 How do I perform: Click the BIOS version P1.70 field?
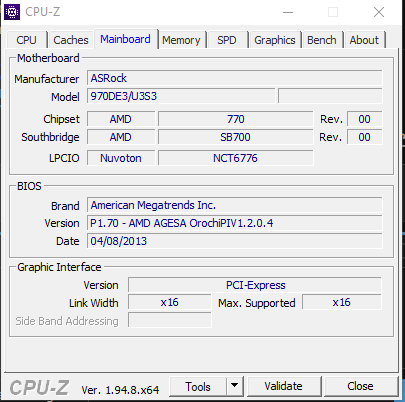235,223
